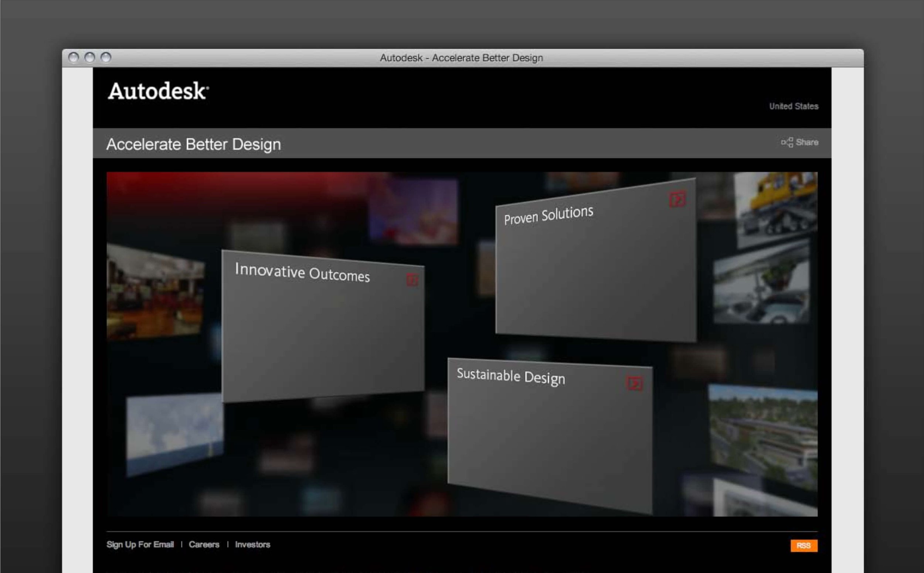
Task: Select the aerial campus building thumbnail
Action: point(763,436)
